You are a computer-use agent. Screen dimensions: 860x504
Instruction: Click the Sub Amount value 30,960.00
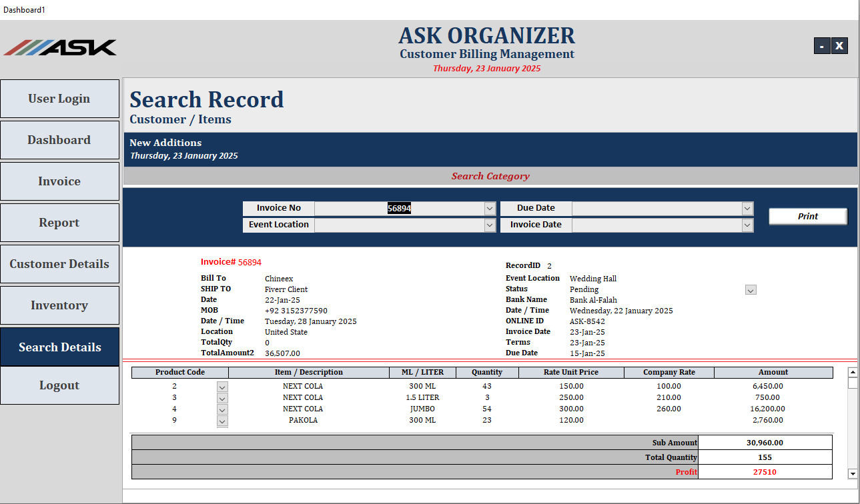pyautogui.click(x=765, y=443)
